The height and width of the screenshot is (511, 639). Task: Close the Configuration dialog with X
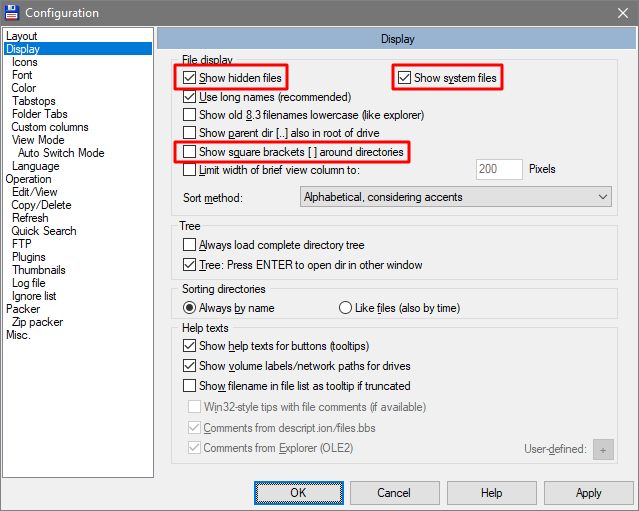pos(623,13)
